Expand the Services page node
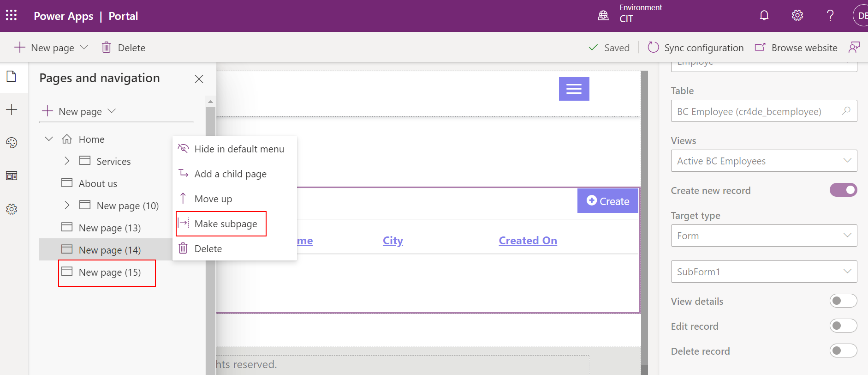The image size is (868, 375). coord(67,161)
